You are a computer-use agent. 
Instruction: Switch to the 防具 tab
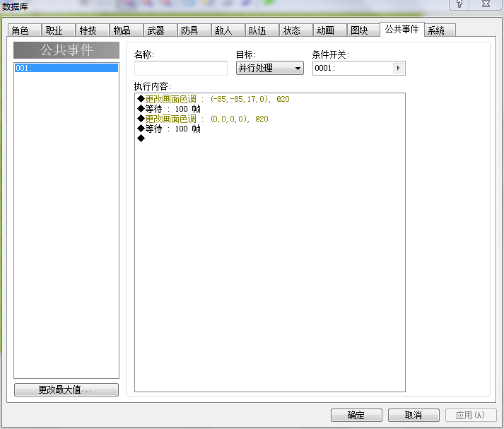click(x=194, y=30)
